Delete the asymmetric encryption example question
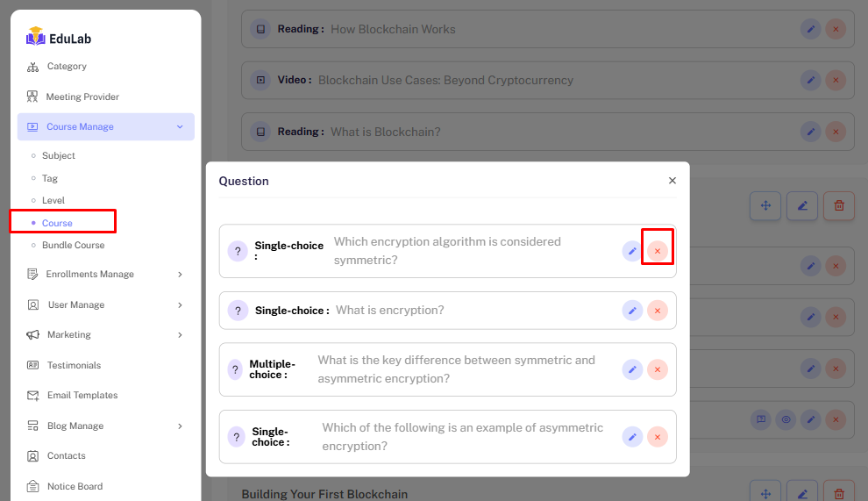868x501 pixels. click(658, 436)
